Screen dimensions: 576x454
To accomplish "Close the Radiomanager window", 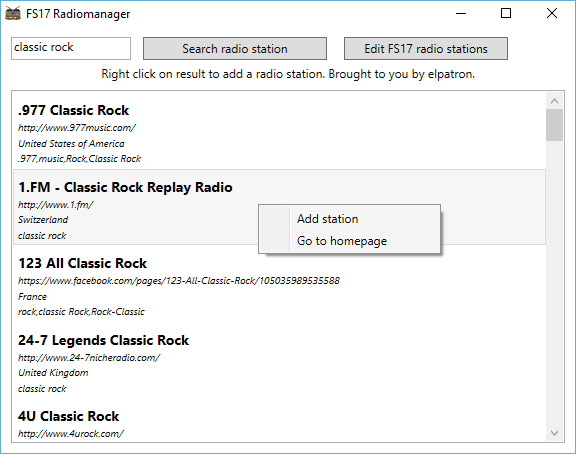I will click(x=552, y=13).
